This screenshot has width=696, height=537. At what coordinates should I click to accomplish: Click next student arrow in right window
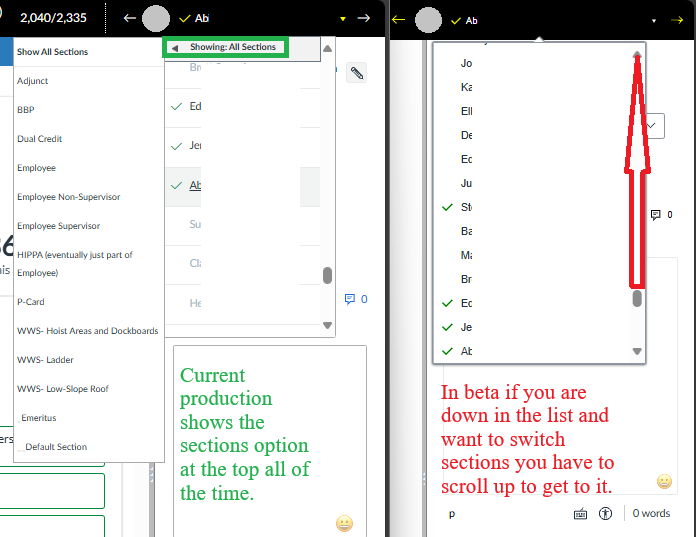pyautogui.click(x=677, y=20)
